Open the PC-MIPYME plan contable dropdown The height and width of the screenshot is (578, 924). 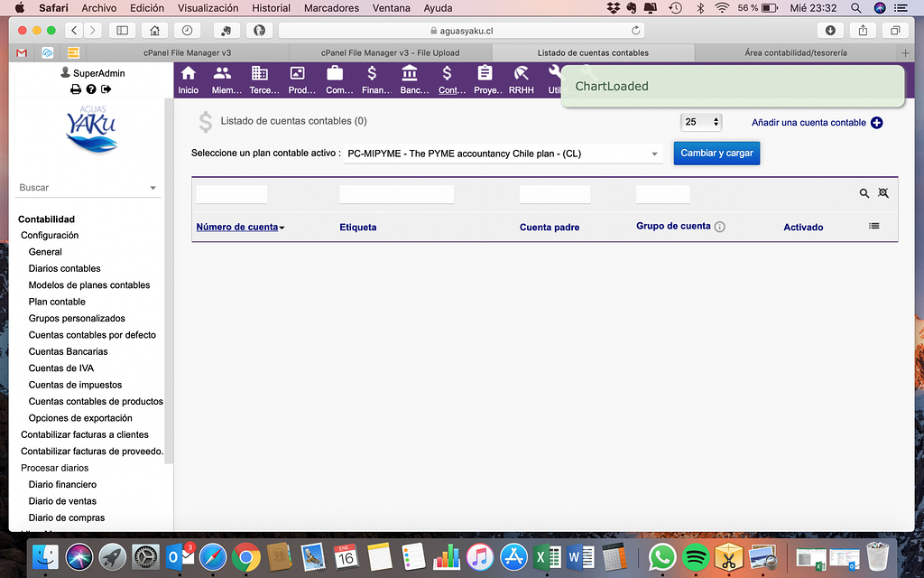(655, 154)
